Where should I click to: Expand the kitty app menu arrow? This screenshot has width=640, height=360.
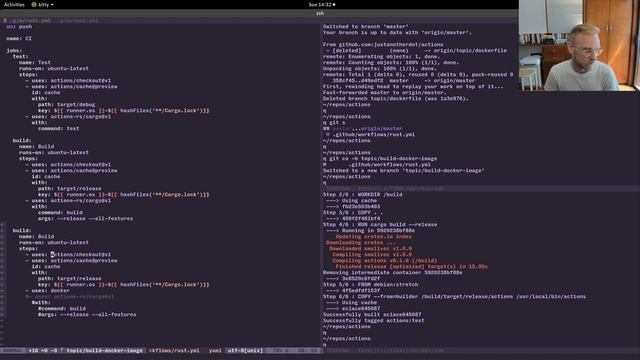tap(52, 5)
